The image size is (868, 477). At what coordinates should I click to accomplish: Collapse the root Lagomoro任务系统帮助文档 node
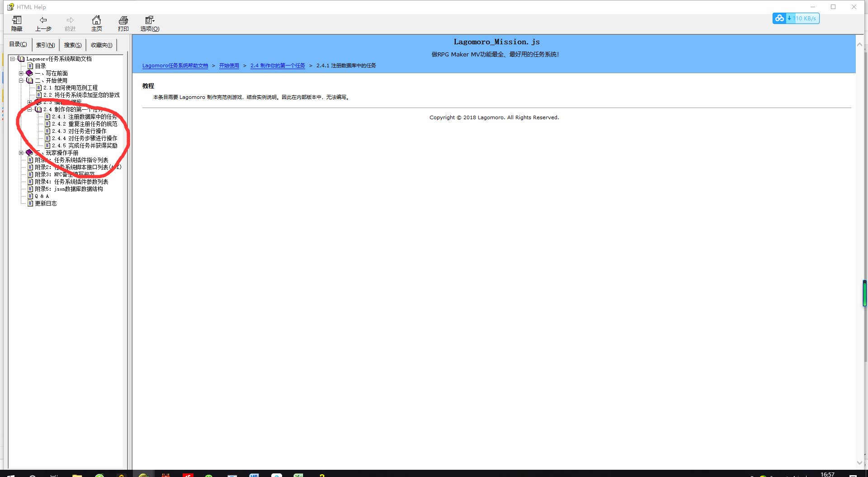click(x=13, y=59)
